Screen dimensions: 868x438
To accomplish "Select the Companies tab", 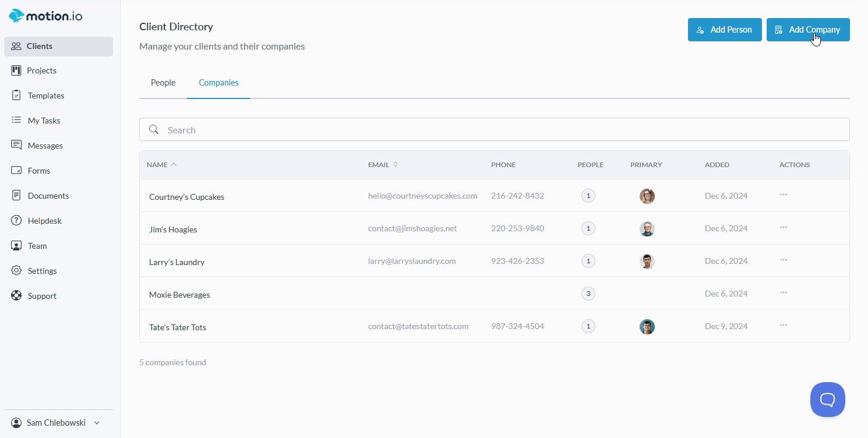I will click(218, 83).
